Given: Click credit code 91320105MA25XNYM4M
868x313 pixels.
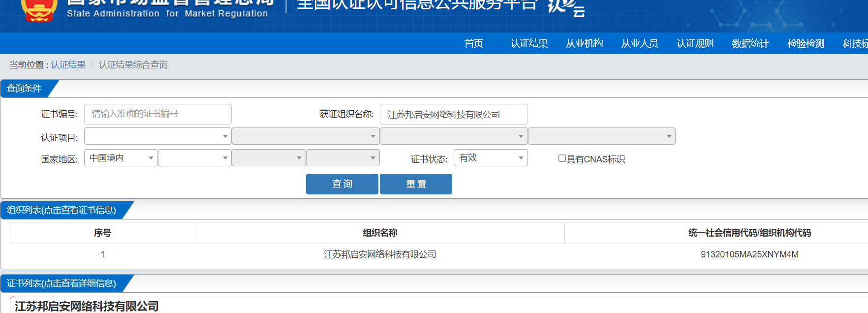Looking at the screenshot, I should click(749, 254).
